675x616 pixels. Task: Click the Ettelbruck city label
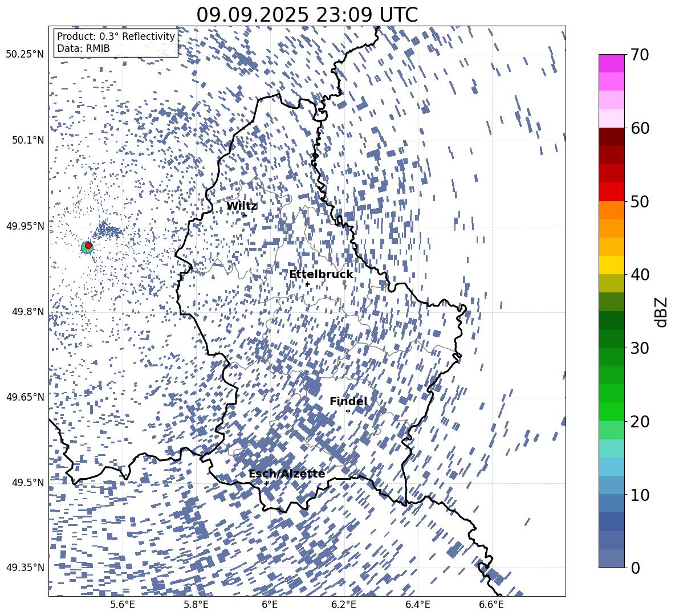pyautogui.click(x=321, y=275)
